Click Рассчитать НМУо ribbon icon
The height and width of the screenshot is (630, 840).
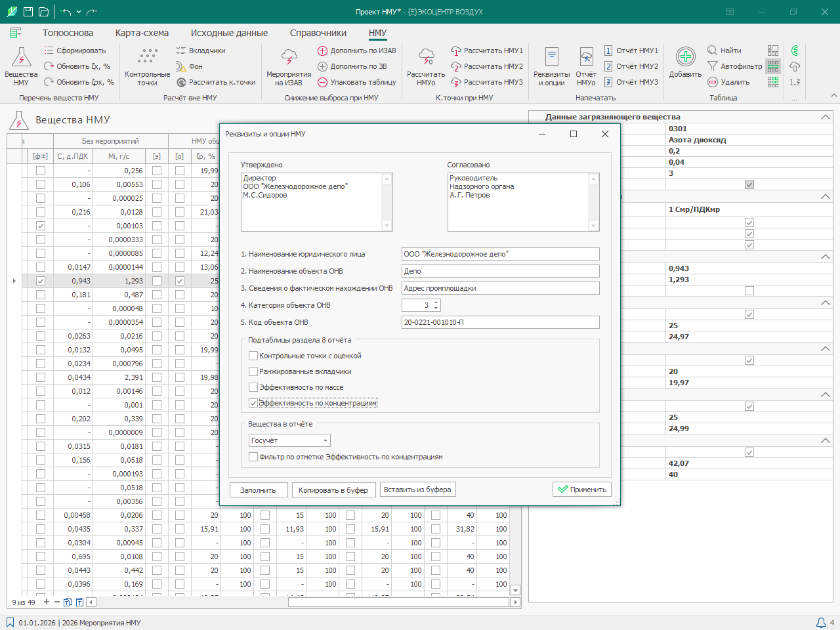coord(426,58)
